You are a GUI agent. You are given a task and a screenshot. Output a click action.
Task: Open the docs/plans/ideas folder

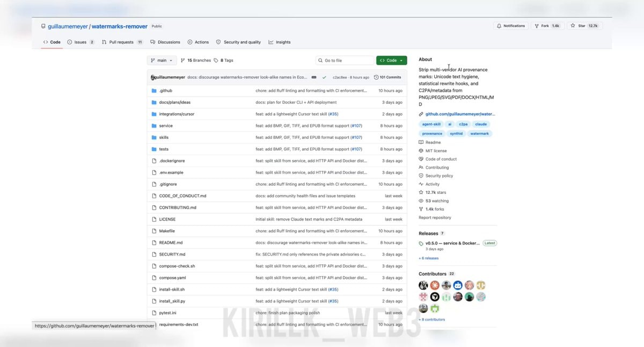click(174, 102)
